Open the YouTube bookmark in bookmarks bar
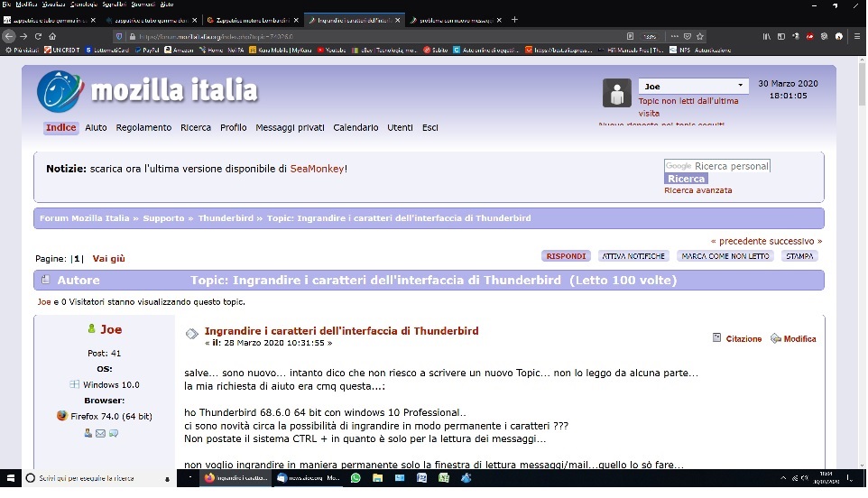The height and width of the screenshot is (498, 868). click(331, 51)
